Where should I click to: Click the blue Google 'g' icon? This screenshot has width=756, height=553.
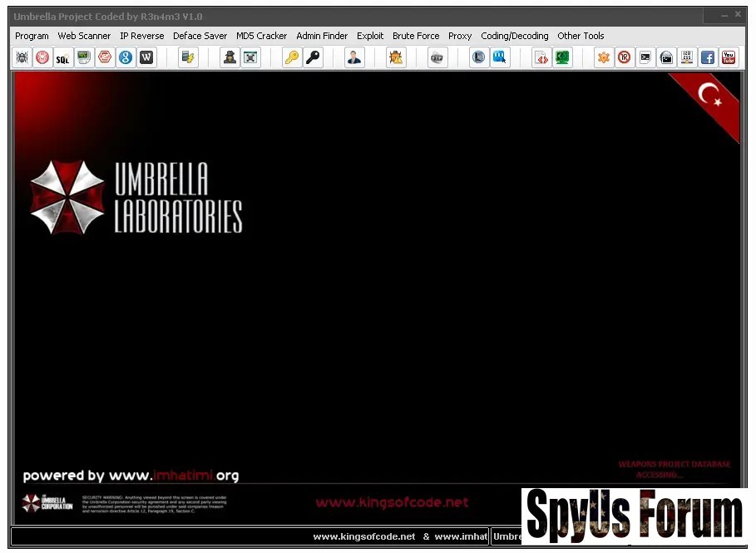126,57
